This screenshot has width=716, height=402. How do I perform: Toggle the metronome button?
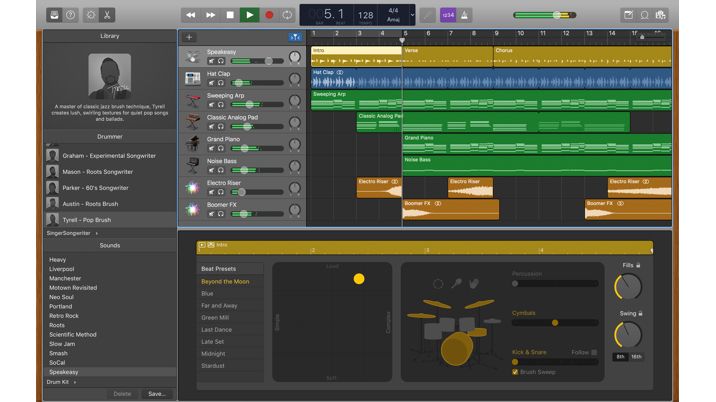(x=464, y=15)
